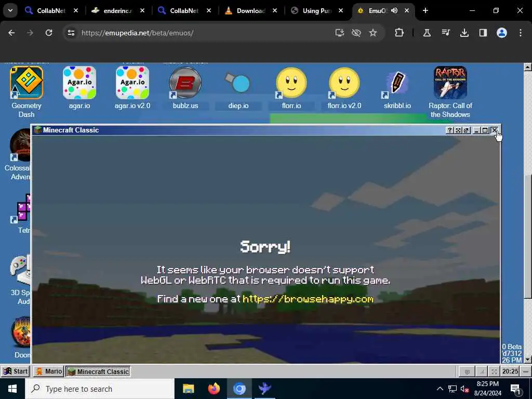Mute the EmuOS tab audio

pos(394,11)
